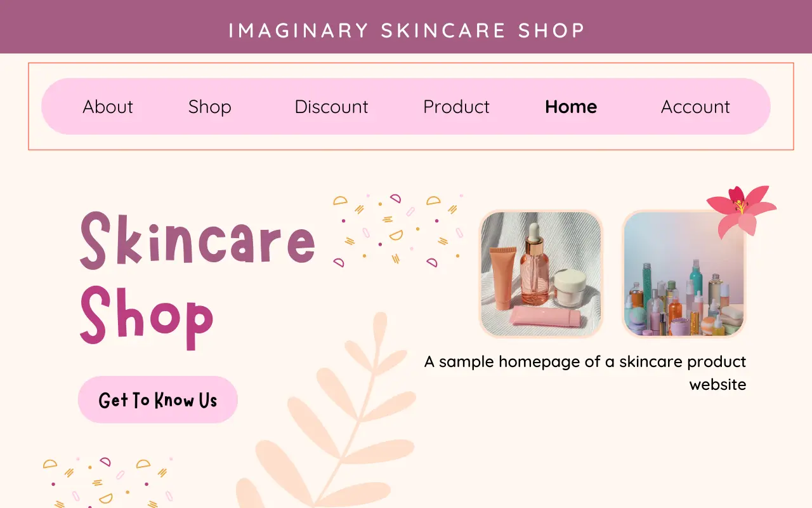The width and height of the screenshot is (812, 508).
Task: Select the serum dropper bottle photo
Action: 541,274
